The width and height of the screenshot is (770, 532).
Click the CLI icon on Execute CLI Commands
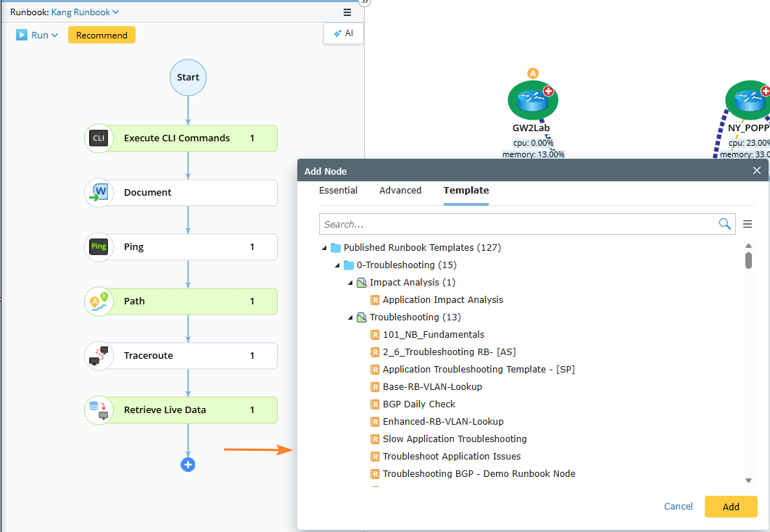[99, 138]
